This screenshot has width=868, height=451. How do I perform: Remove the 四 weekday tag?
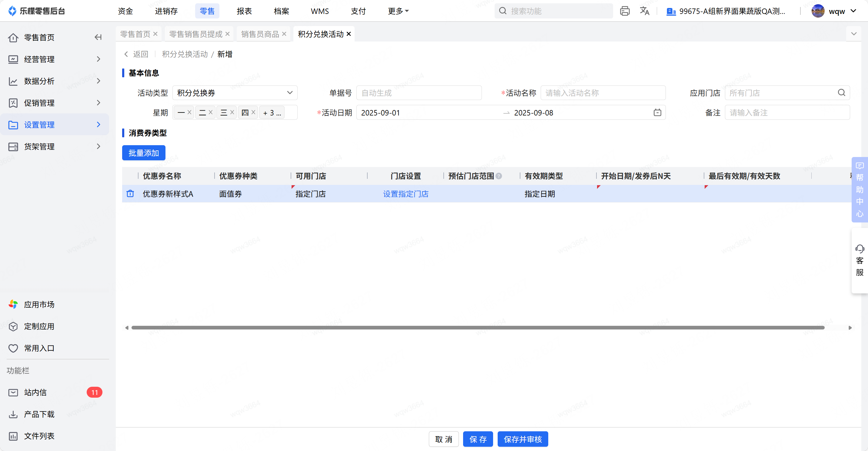pos(253,112)
